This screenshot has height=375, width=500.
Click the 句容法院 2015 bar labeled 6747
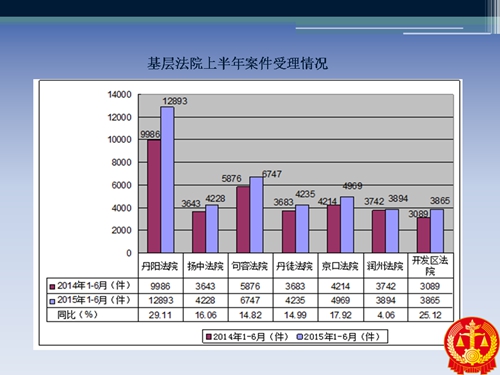point(256,215)
